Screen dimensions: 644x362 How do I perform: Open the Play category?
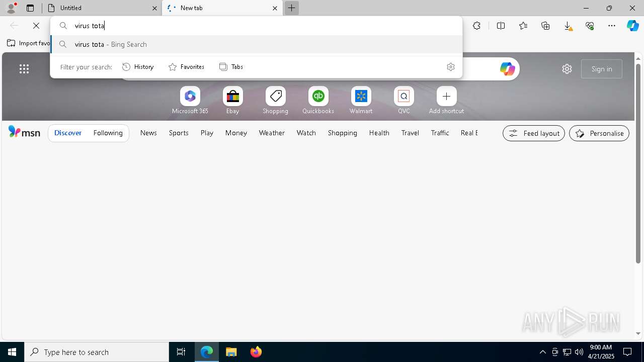(207, 133)
